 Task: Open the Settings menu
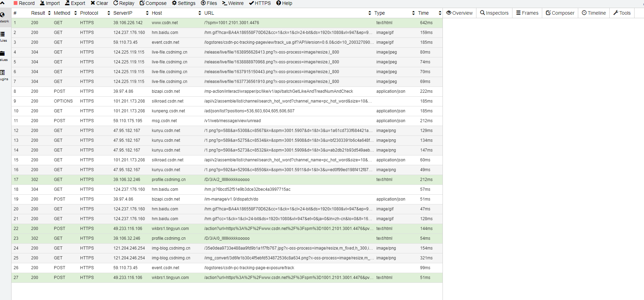(x=184, y=3)
